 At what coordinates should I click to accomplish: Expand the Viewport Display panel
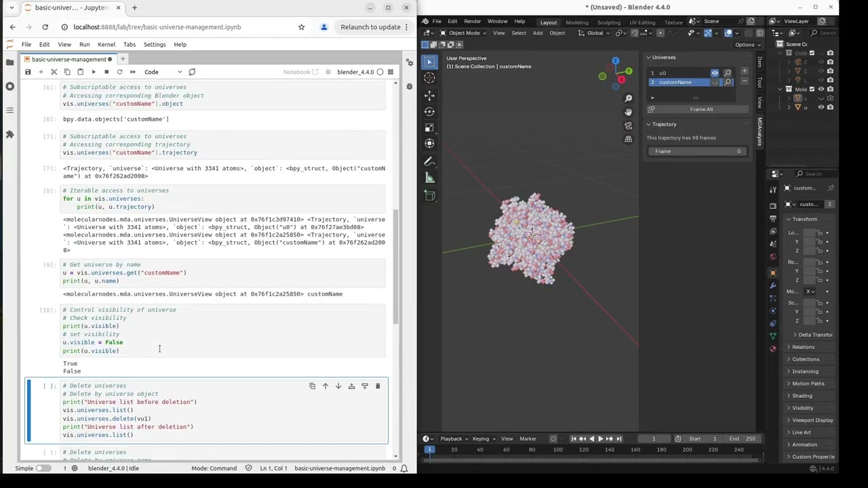pyautogui.click(x=812, y=420)
